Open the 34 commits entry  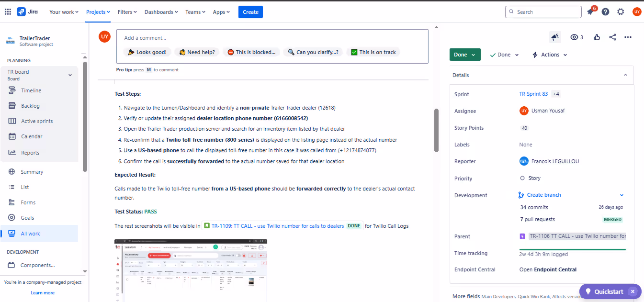pos(534,207)
